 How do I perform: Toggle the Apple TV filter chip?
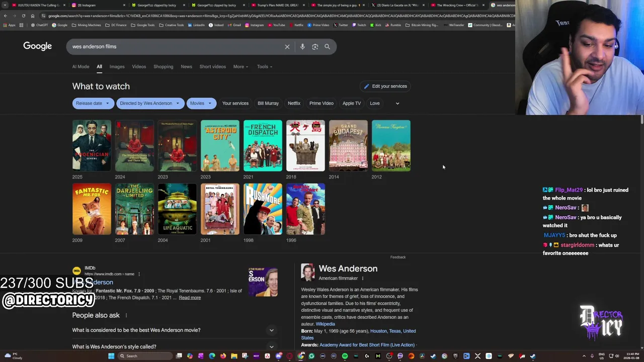[x=352, y=104]
